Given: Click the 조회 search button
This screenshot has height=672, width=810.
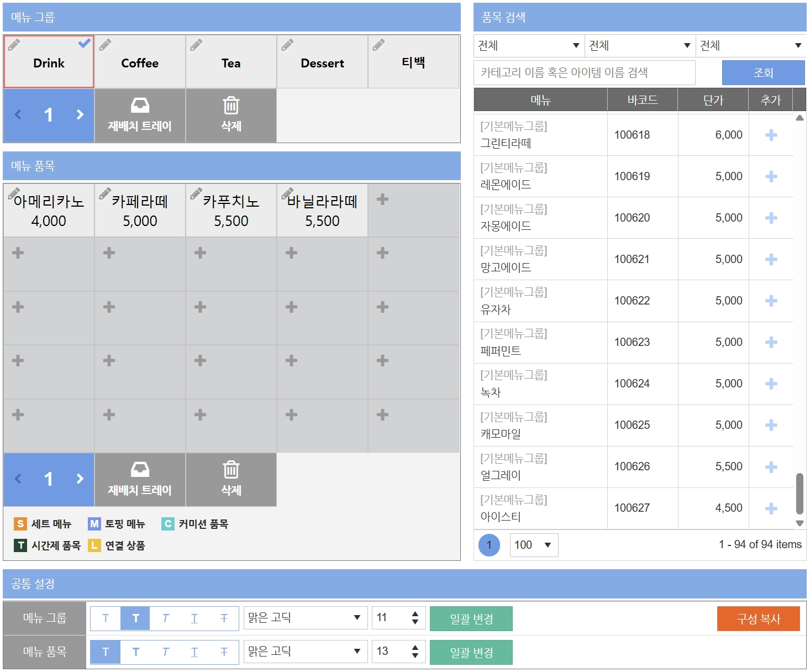Looking at the screenshot, I should click(763, 72).
